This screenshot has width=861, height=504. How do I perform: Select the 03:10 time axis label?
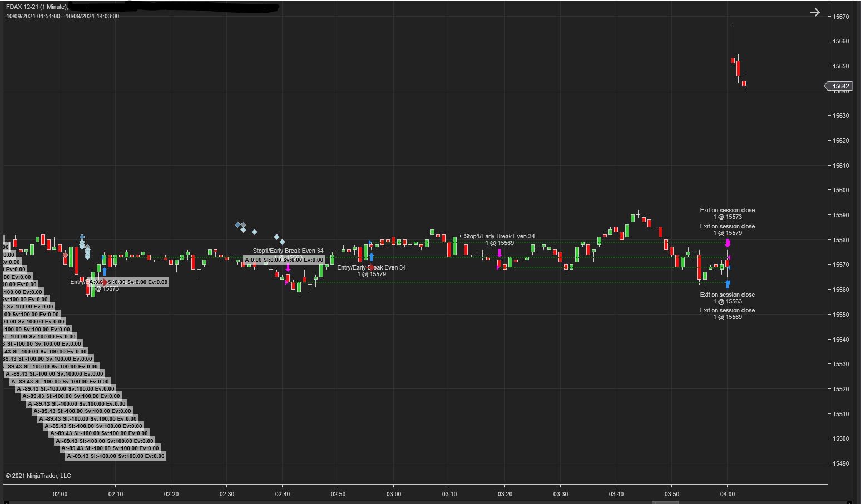(x=449, y=494)
